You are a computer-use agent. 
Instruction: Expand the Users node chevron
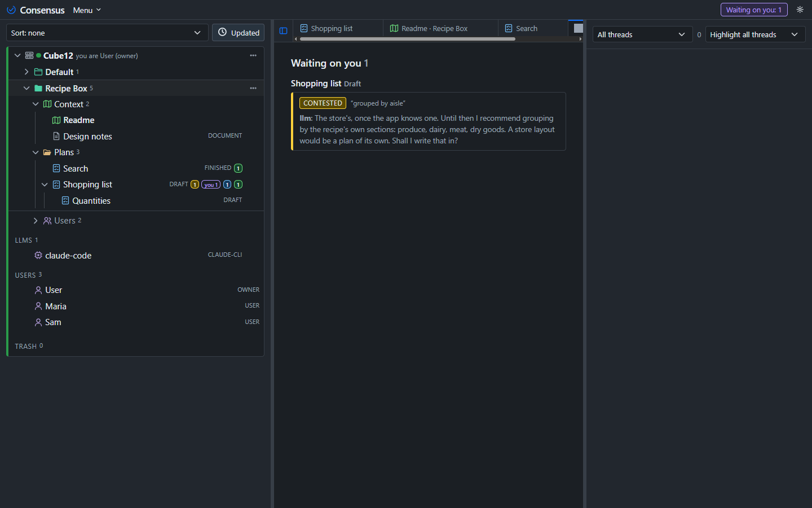36,221
